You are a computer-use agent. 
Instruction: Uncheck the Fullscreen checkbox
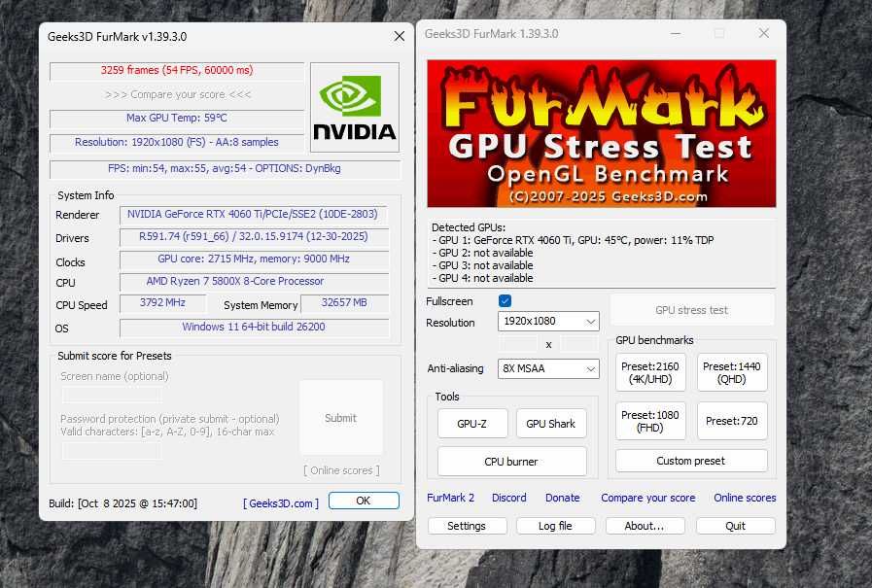(505, 300)
